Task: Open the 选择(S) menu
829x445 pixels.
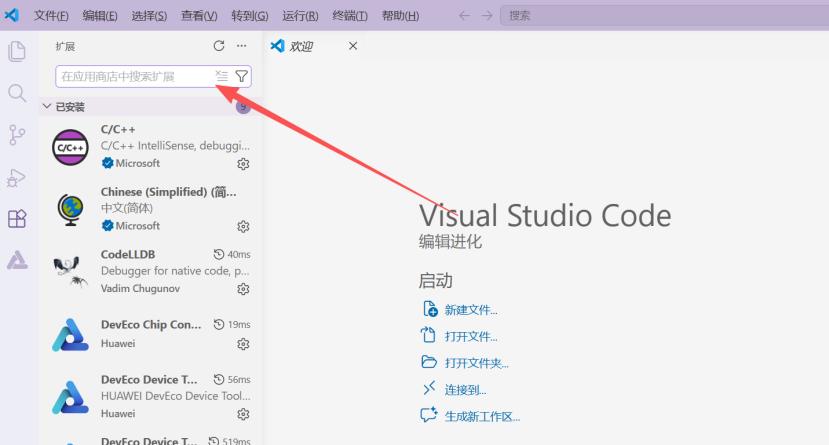Action: 149,16
